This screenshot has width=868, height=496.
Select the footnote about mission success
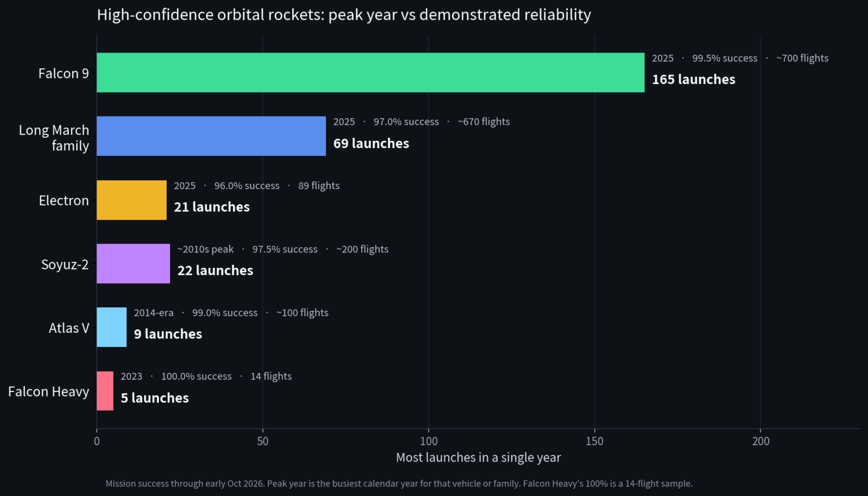pos(399,484)
